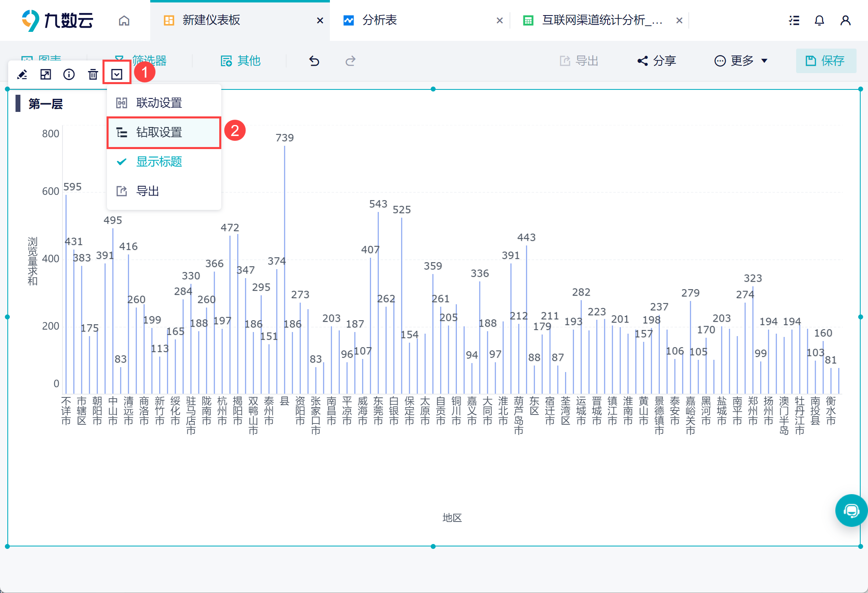Expand the 更多 dropdown
Screen dimensions: 868x593
[741, 61]
